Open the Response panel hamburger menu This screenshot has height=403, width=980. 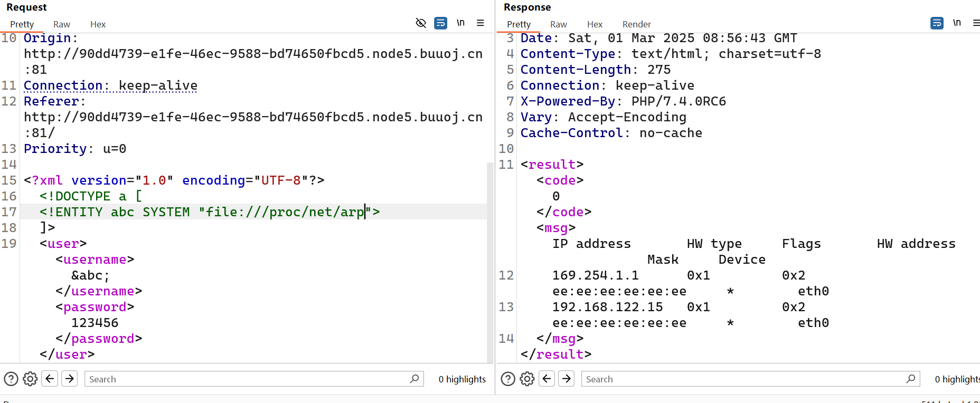click(976, 23)
